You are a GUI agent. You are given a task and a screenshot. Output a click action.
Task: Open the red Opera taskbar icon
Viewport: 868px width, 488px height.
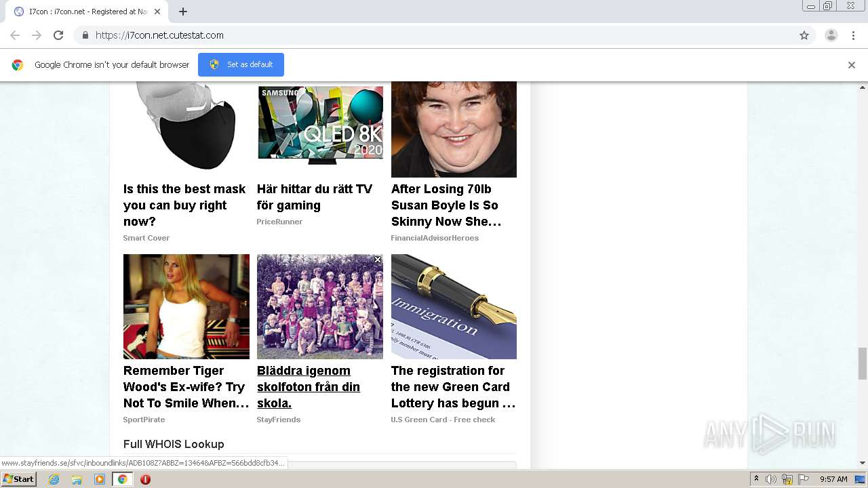tap(145, 479)
